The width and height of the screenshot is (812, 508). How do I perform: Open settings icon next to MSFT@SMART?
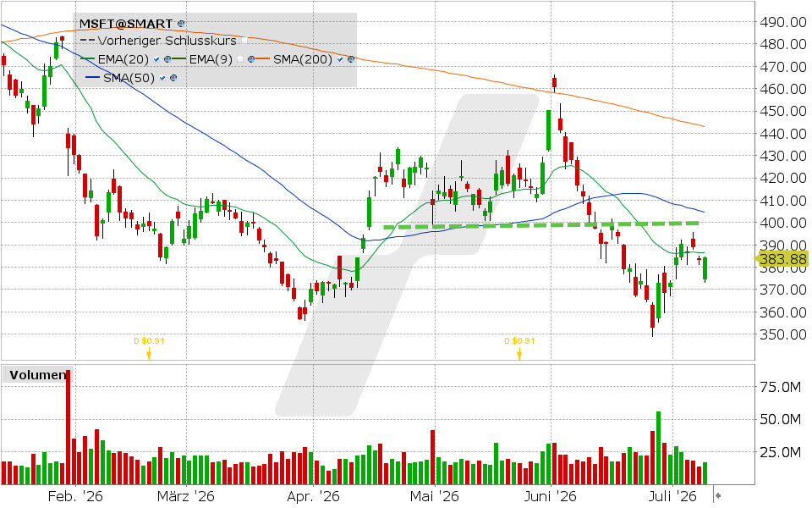[x=181, y=24]
